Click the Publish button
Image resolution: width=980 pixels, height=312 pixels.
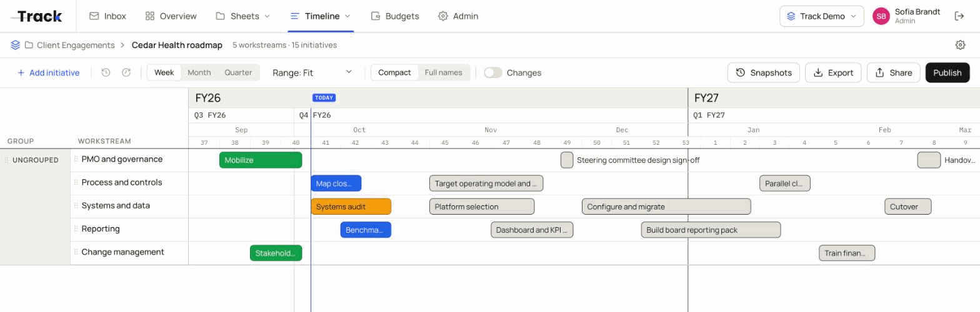point(947,72)
